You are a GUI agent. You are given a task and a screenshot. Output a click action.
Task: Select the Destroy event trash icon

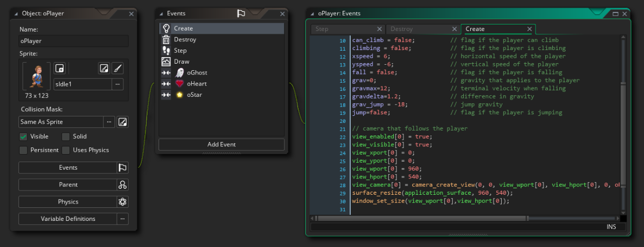click(x=166, y=40)
